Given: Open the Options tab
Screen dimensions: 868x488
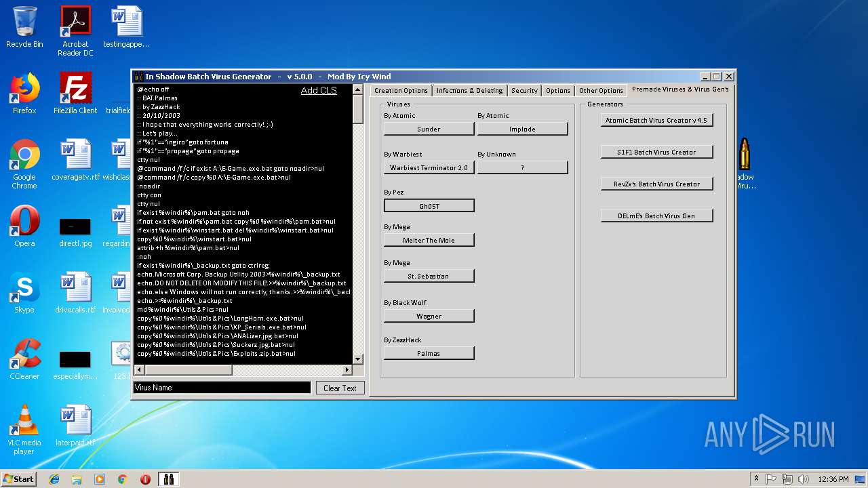Looking at the screenshot, I should [558, 90].
